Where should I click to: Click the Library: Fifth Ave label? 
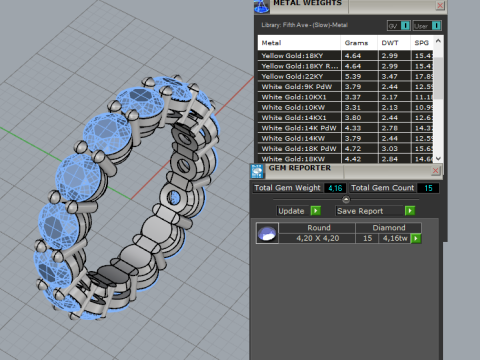(304, 25)
